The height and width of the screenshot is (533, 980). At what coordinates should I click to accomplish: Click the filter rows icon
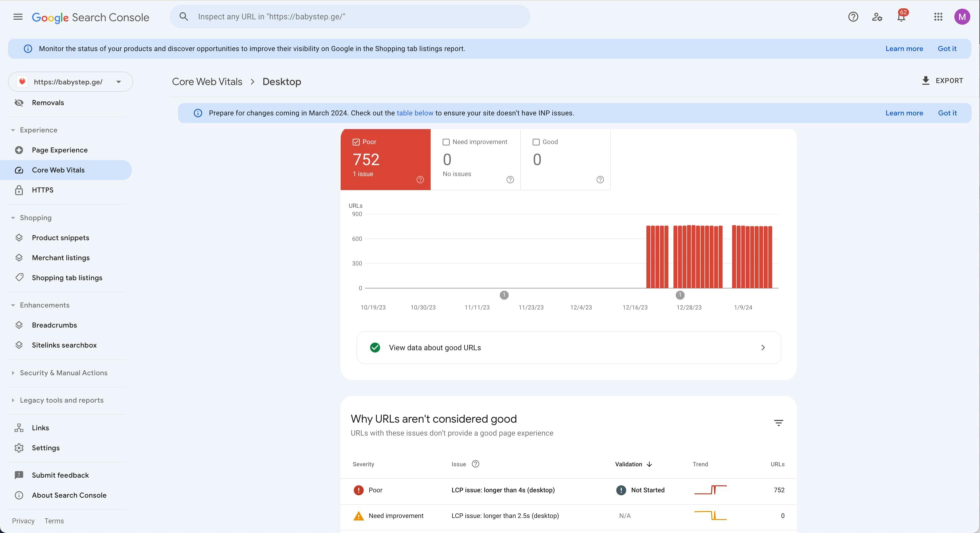[x=778, y=423]
